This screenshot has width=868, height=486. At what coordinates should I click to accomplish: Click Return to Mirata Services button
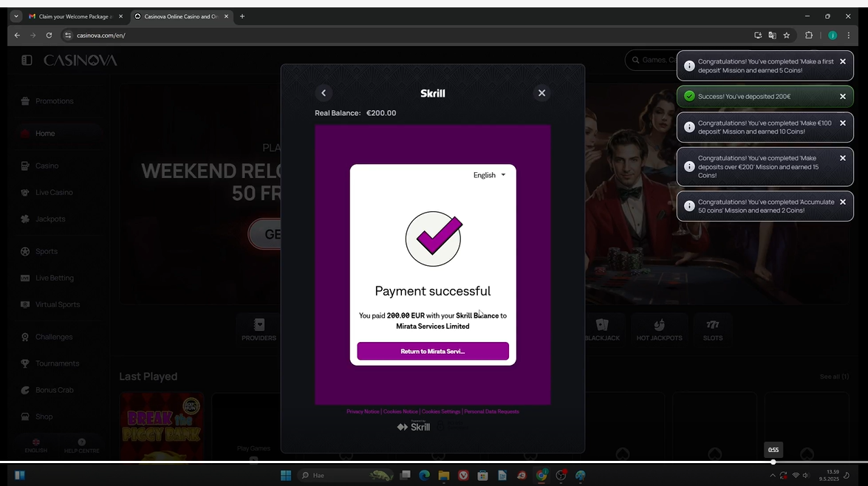pyautogui.click(x=433, y=351)
